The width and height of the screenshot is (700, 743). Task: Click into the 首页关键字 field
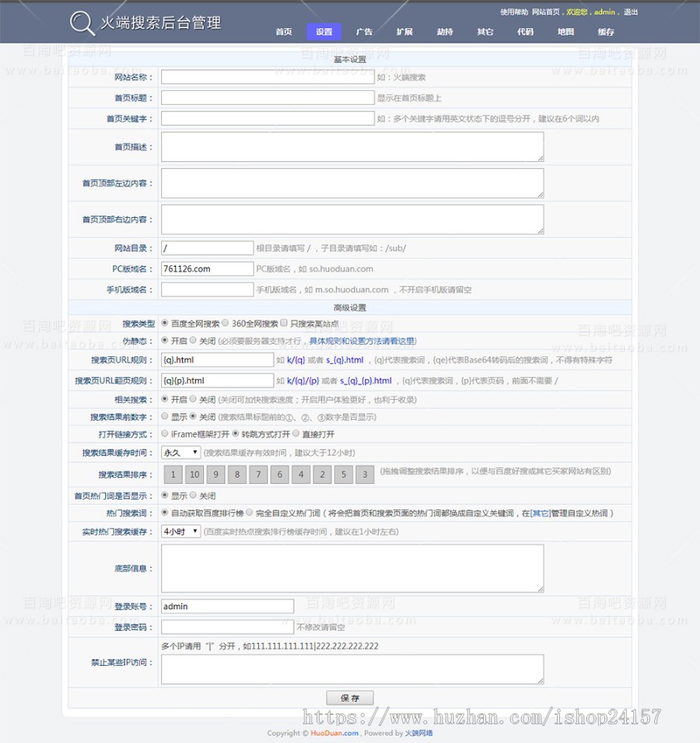coord(268,118)
